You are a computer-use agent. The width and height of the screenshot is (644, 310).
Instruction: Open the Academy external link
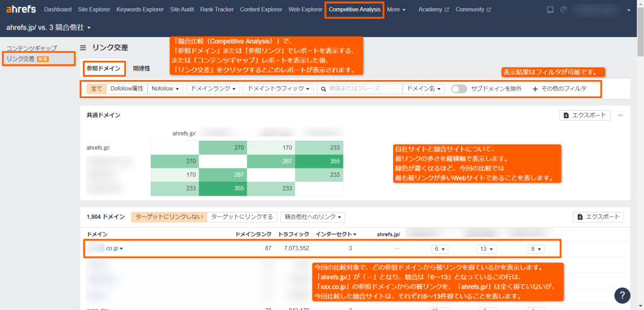(x=433, y=9)
